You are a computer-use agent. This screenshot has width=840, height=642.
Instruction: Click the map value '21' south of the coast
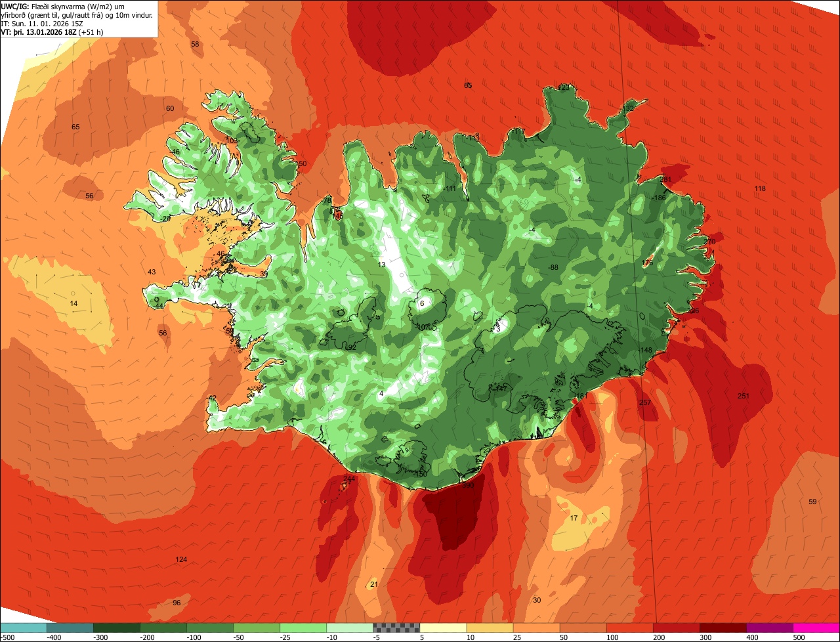[374, 585]
